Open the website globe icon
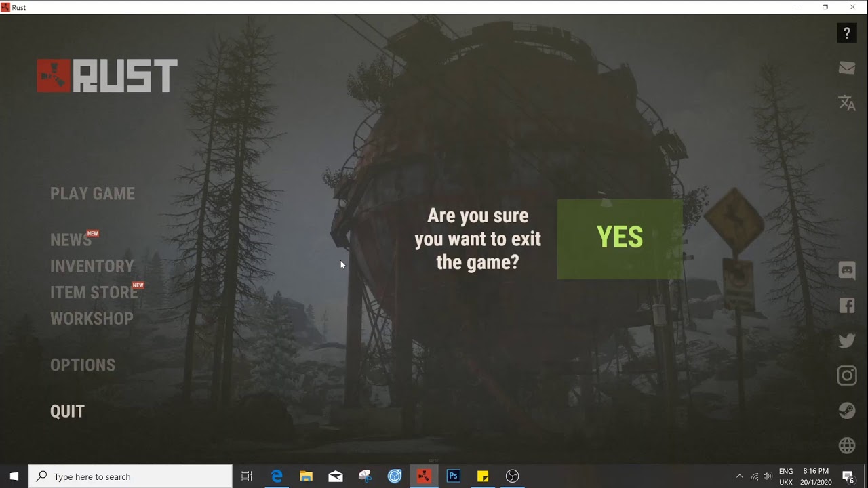The width and height of the screenshot is (868, 488). tap(847, 445)
